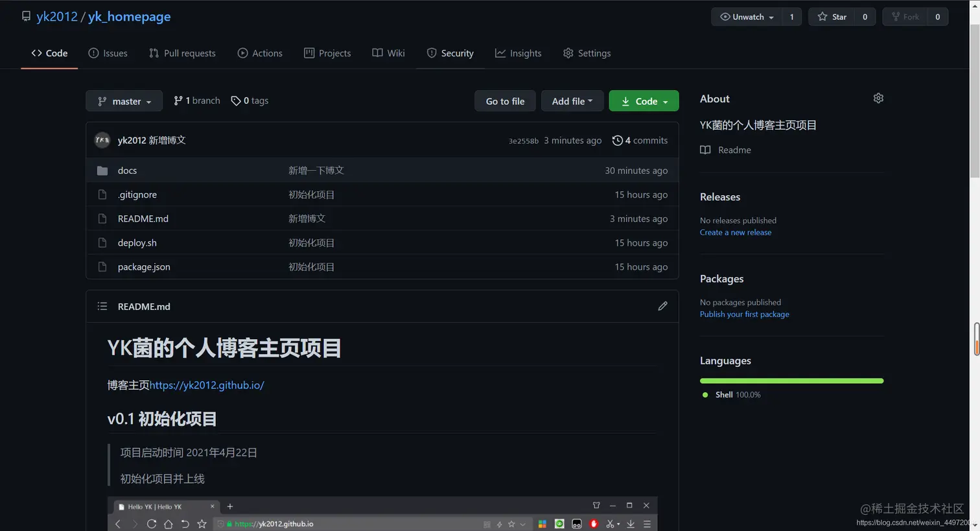Click the file icon beside deploy.sh
Viewport: 980px width, 531px height.
tap(102, 242)
